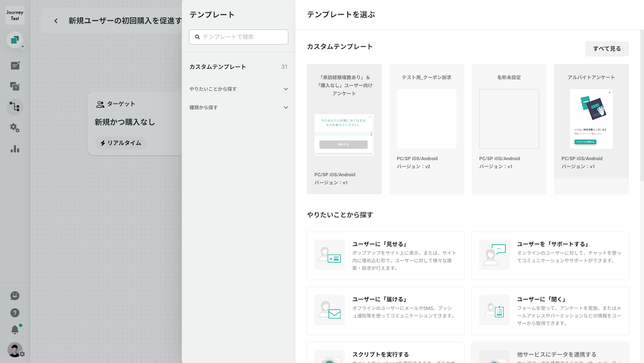644x363 pixels.
Task: Click the people icon on the target card
Action: [100, 104]
